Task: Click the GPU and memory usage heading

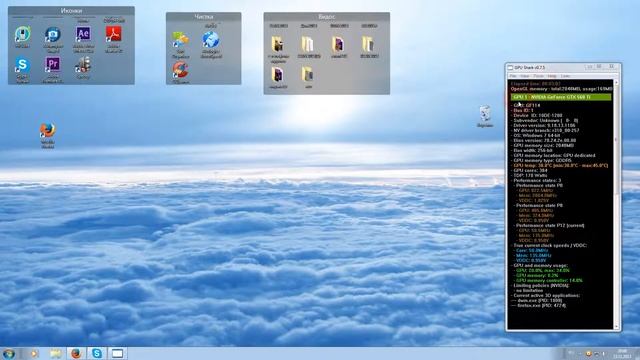Action: click(540, 265)
